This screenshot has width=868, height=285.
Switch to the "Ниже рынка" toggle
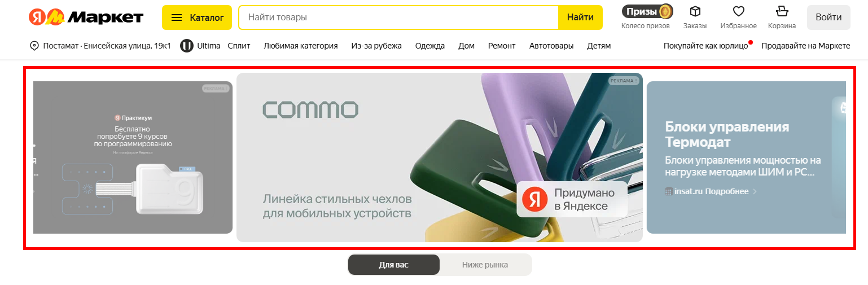485,265
